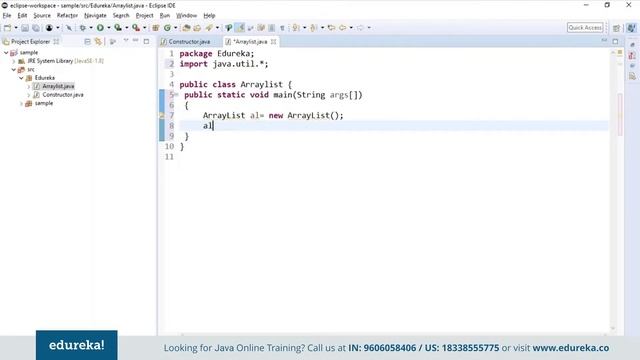
Task: Open the Navigate menu
Action: point(95,16)
